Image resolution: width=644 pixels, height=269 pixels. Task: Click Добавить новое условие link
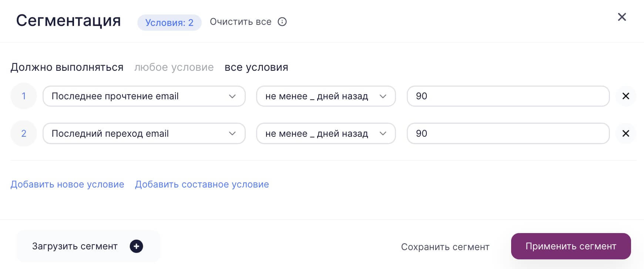coord(67,184)
